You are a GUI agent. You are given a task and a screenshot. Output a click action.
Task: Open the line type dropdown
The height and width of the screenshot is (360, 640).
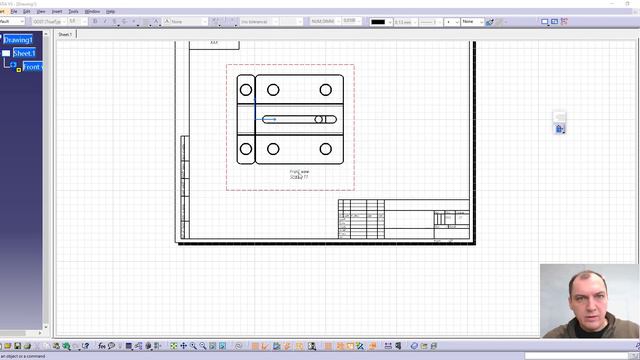[431, 22]
